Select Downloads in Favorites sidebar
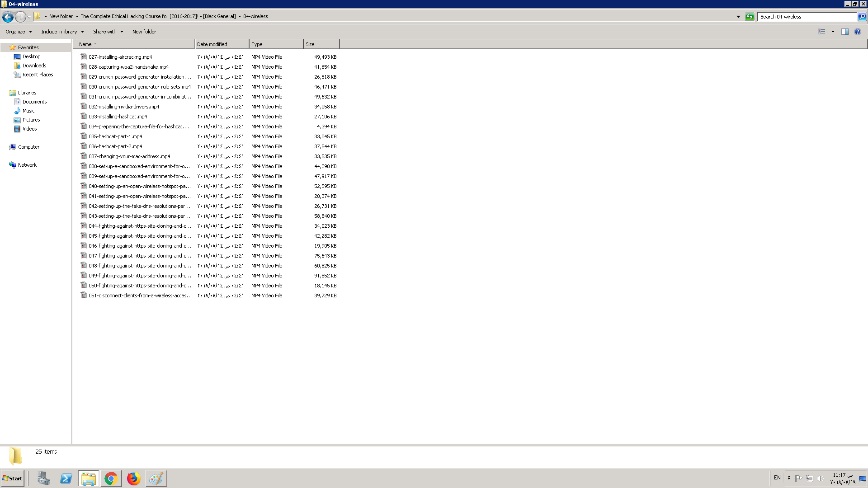 click(34, 66)
